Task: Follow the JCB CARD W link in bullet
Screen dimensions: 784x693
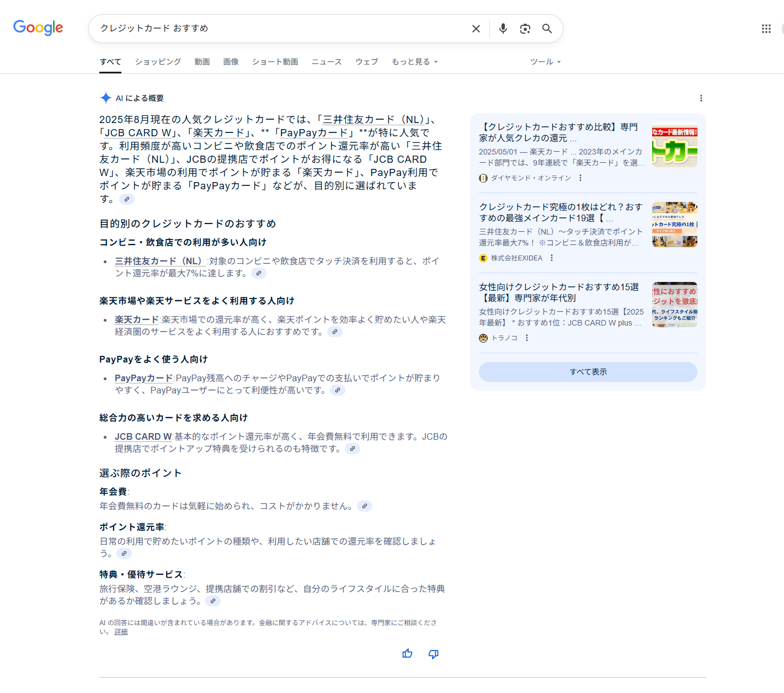Action: click(x=143, y=436)
